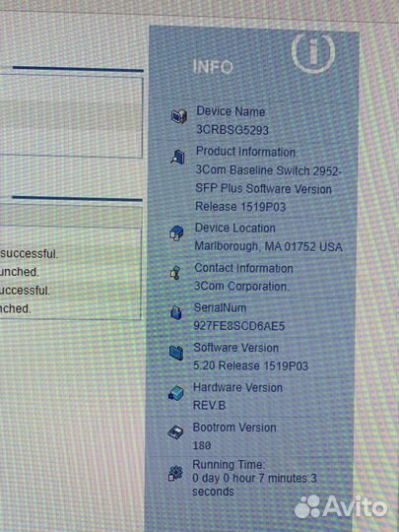399x532 pixels.
Task: Click the Software Version label
Action: pos(235,348)
